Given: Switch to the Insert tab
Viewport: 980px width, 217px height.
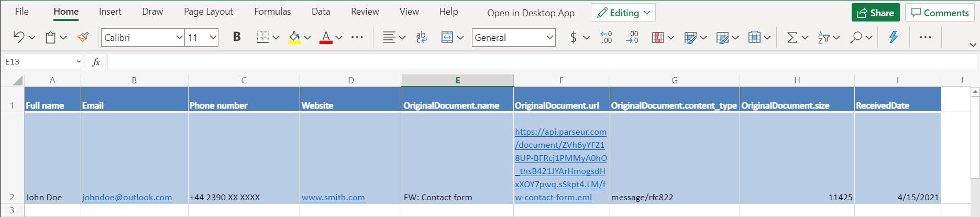Looking at the screenshot, I should [110, 12].
